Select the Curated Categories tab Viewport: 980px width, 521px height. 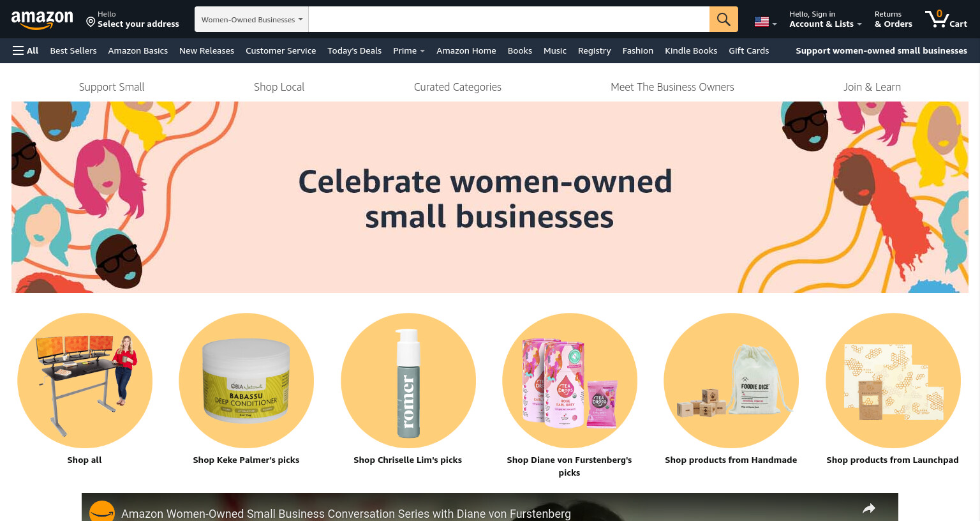click(x=457, y=87)
